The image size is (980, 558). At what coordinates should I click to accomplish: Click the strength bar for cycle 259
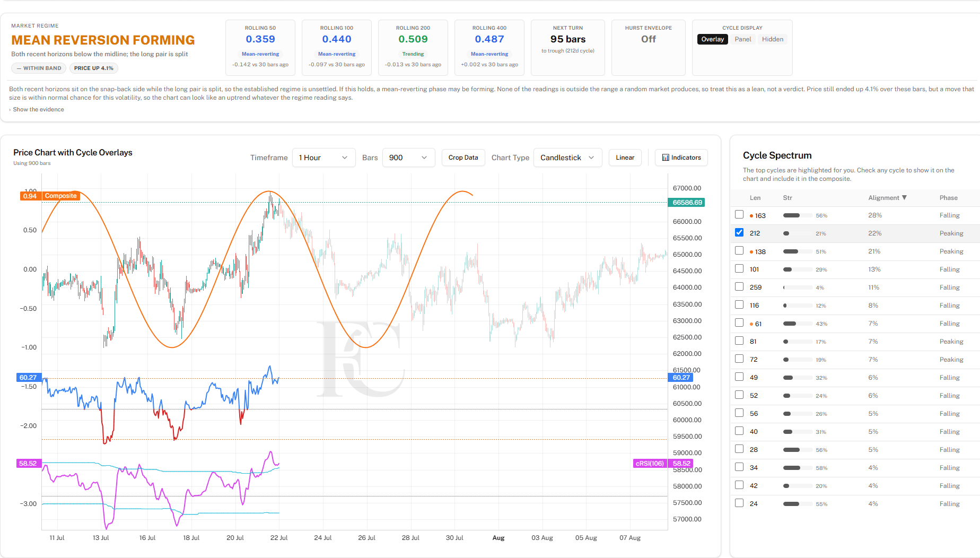pos(798,287)
